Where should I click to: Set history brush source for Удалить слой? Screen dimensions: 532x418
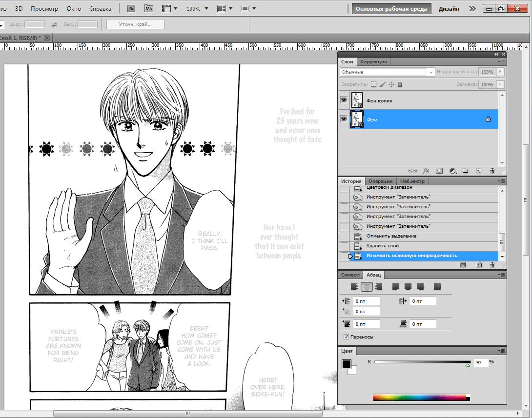tap(344, 246)
